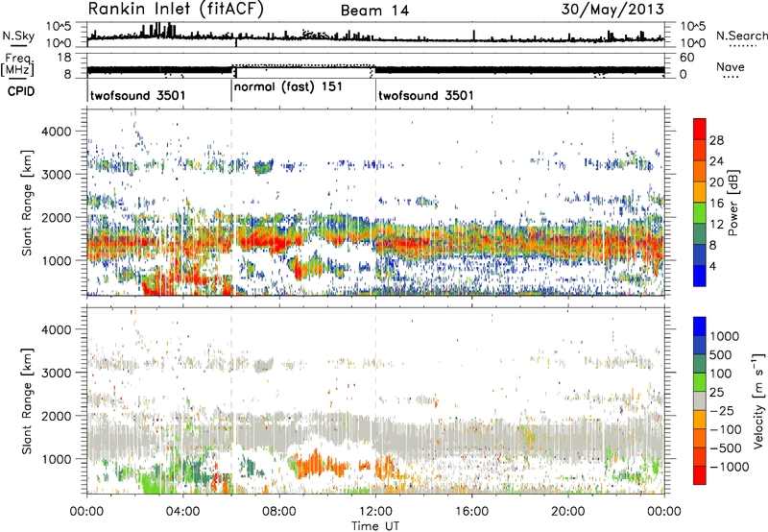Click the 'CPID' row label

pyautogui.click(x=21, y=91)
